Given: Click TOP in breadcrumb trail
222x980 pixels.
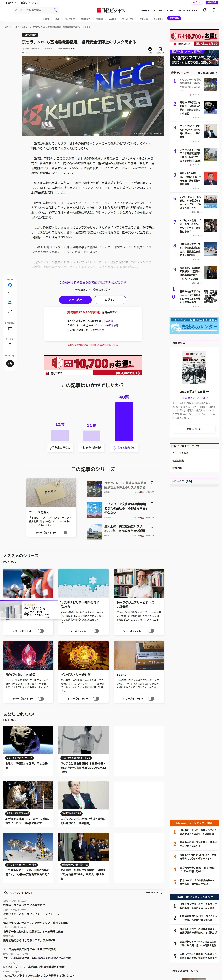Looking at the screenshot, I should [x=5, y=27].
